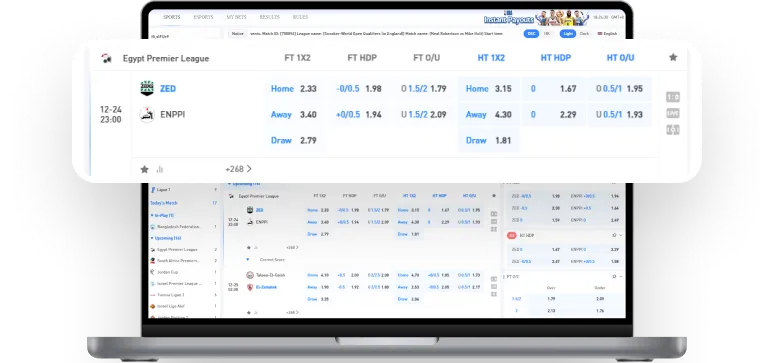Open the bar-chart statistics icon in the enlarged card

(159, 169)
